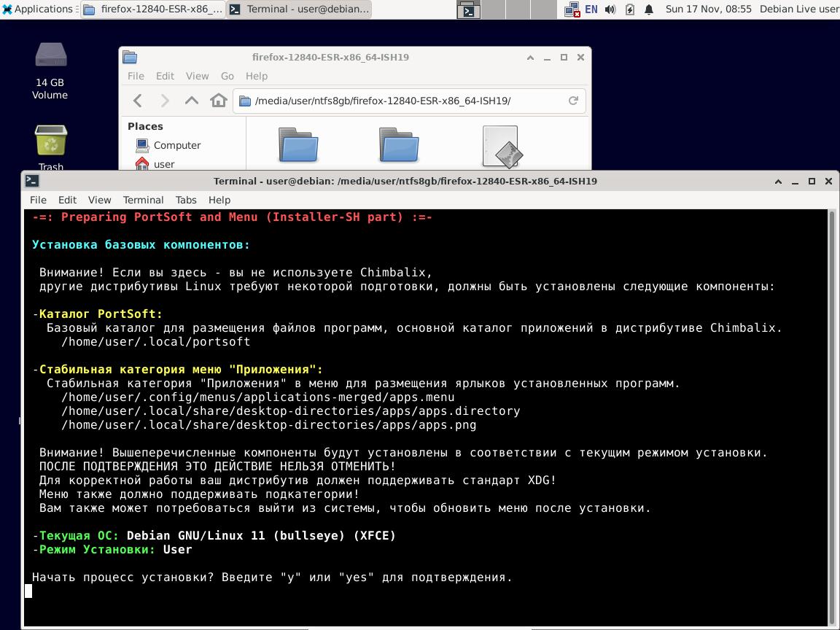Screen dimensions: 840x630
Task: Select the Trash desktop icon
Action: click(x=51, y=147)
